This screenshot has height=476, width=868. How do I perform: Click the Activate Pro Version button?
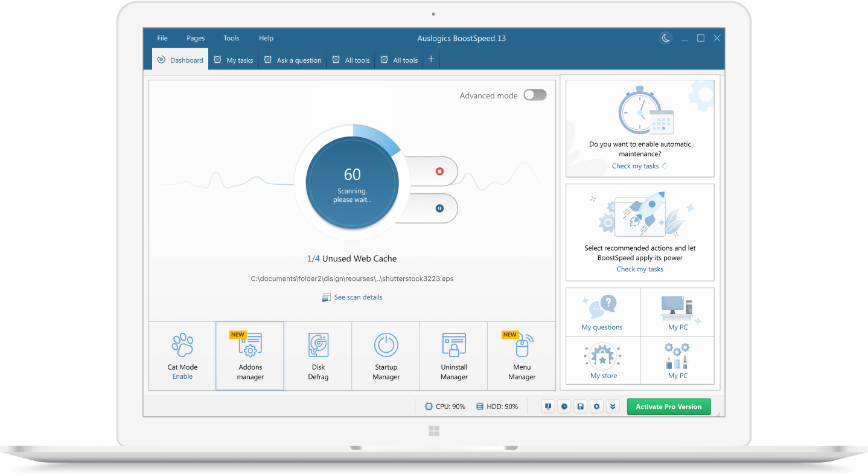(669, 407)
